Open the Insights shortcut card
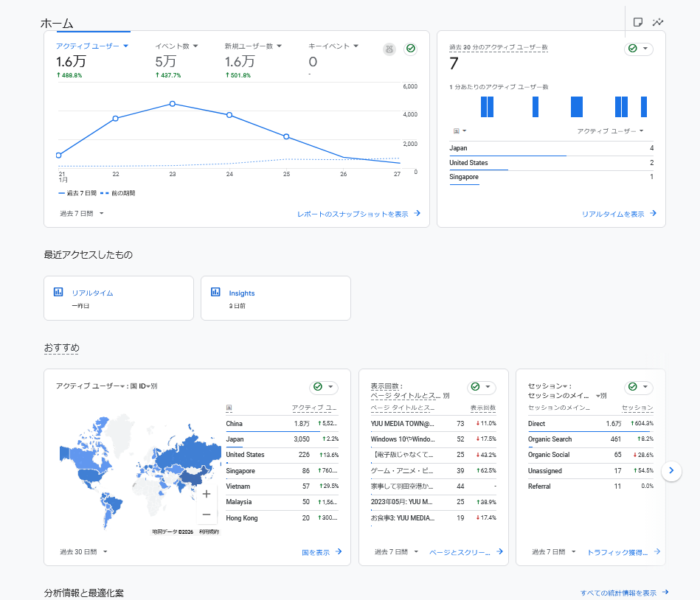 pos(276,298)
